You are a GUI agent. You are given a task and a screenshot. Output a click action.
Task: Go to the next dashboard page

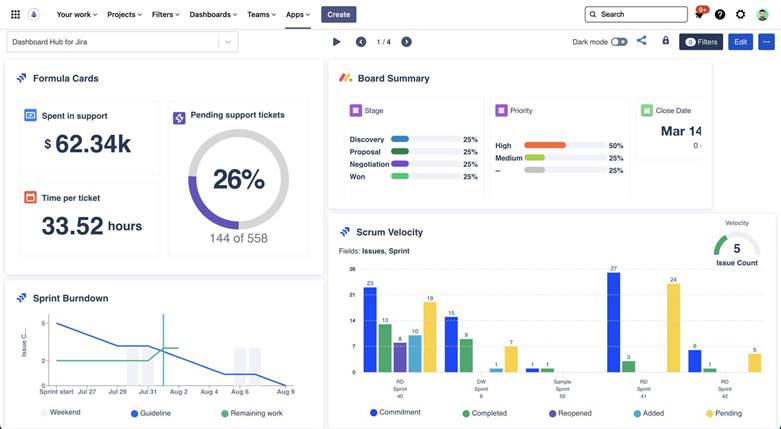(406, 42)
